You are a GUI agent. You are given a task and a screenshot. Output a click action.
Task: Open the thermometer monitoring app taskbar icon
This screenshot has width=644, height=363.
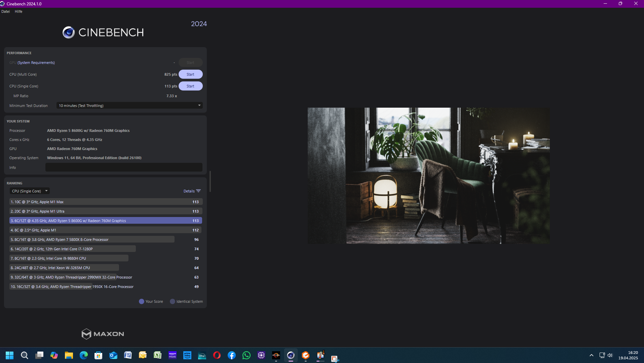point(320,355)
